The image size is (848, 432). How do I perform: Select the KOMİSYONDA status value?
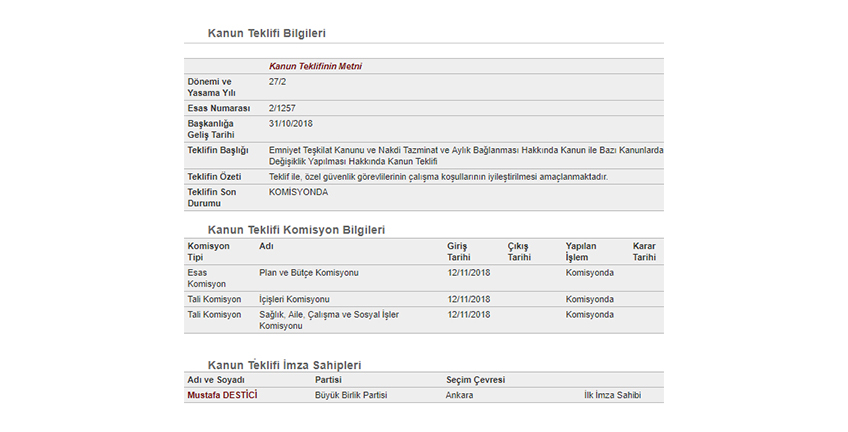pos(298,192)
